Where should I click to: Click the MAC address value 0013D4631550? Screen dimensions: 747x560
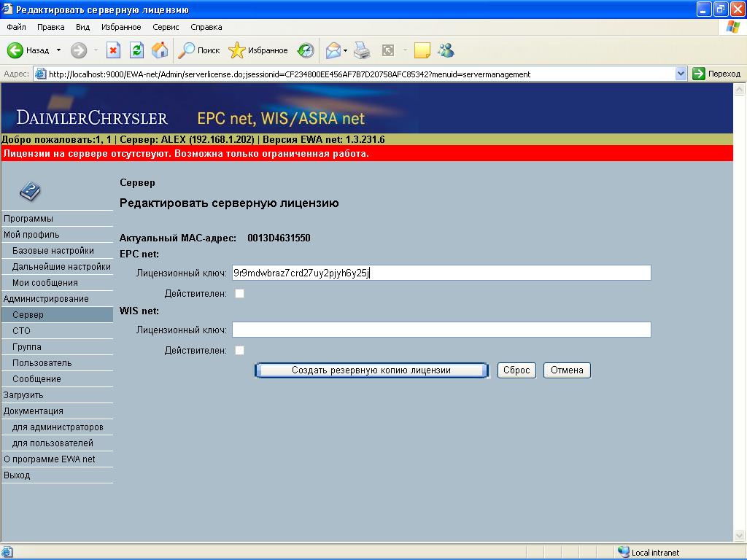pyautogui.click(x=279, y=238)
